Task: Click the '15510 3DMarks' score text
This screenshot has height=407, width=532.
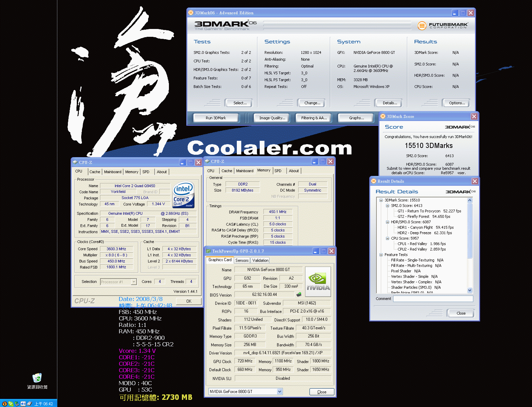Action: click(x=429, y=146)
